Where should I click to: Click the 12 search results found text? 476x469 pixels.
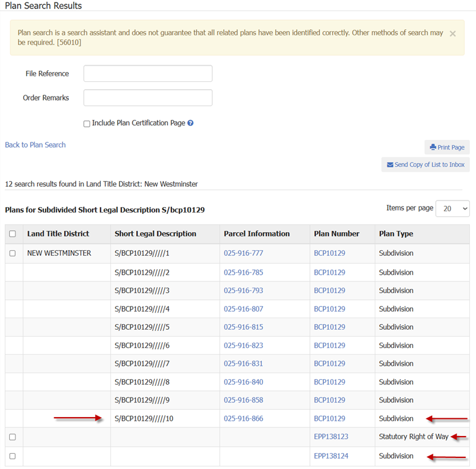tap(101, 184)
